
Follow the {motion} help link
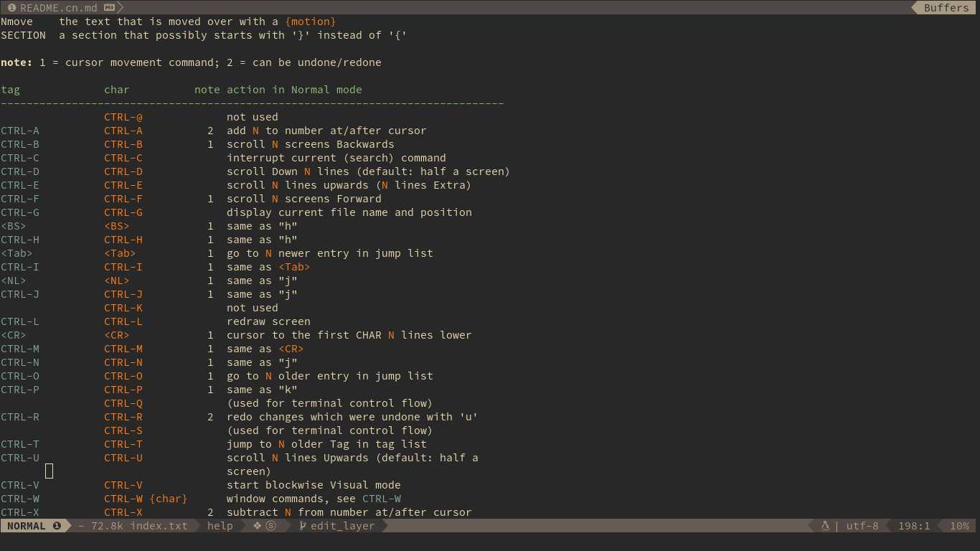(311, 22)
